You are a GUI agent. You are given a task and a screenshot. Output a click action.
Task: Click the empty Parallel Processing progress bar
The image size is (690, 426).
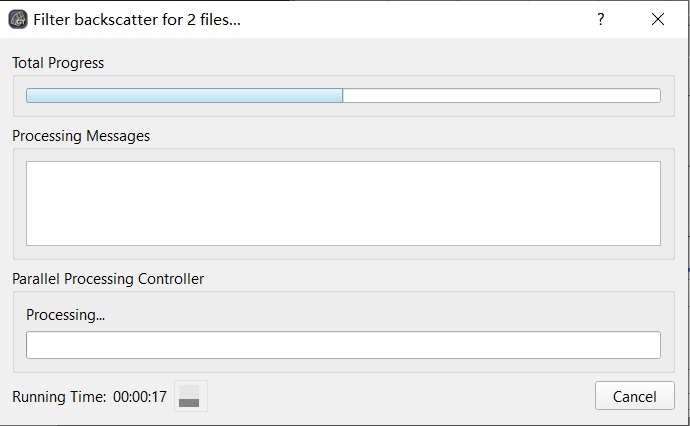[343, 345]
